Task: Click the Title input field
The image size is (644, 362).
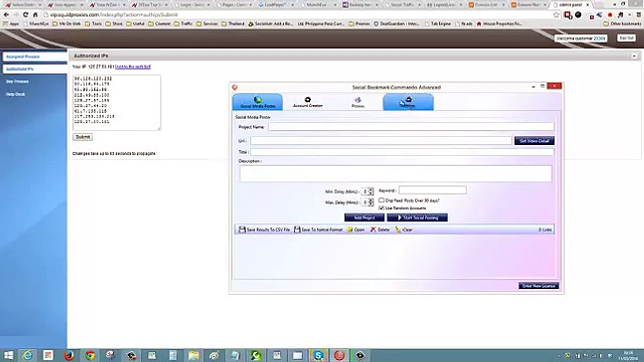Action: (x=402, y=152)
